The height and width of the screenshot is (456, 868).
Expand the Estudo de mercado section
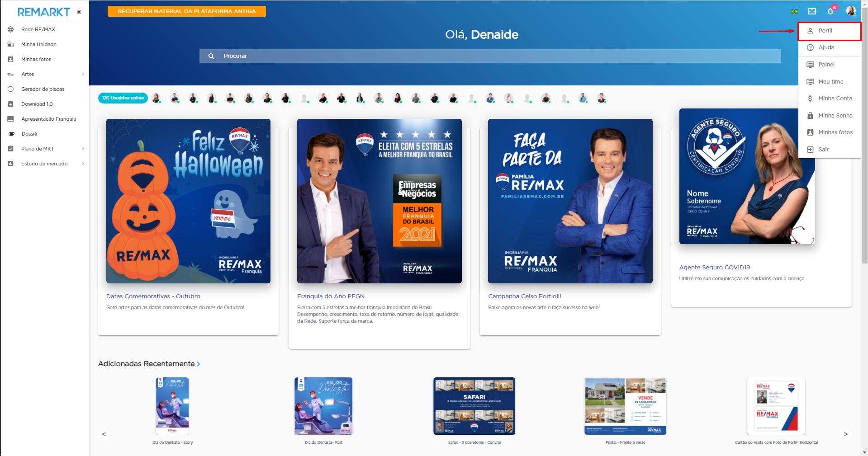(x=44, y=164)
